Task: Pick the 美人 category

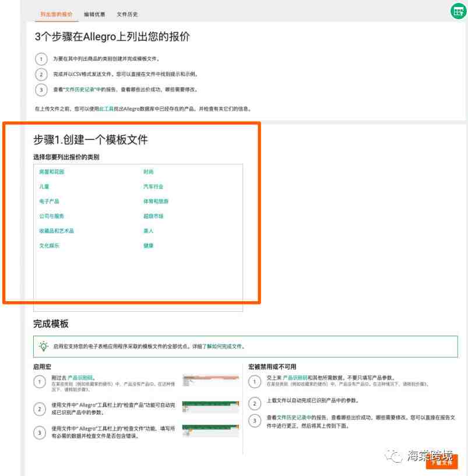Action: (x=149, y=231)
